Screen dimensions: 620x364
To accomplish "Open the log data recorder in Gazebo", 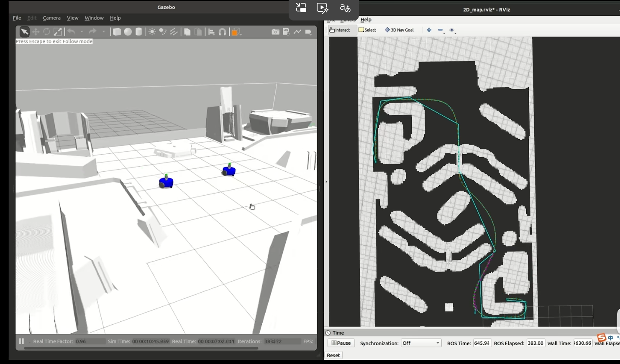I will click(286, 32).
